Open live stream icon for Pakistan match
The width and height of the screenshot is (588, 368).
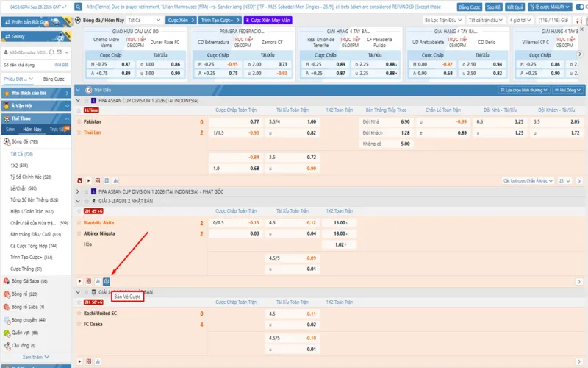click(x=89, y=181)
